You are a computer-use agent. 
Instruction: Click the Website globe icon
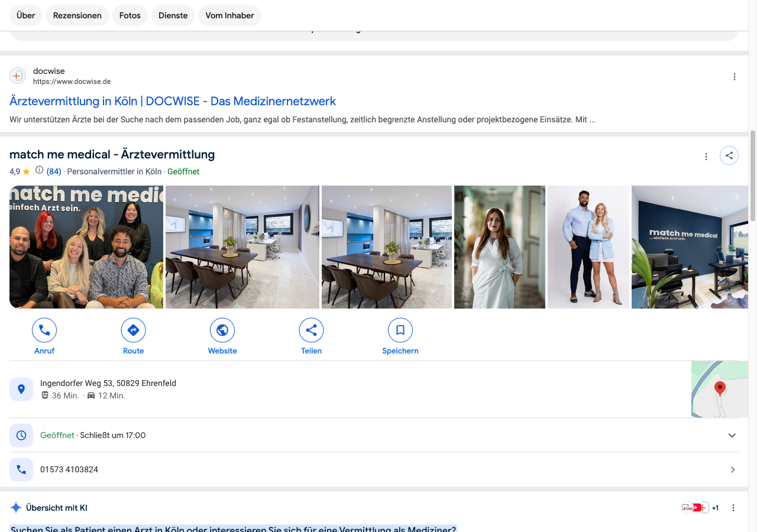222,330
